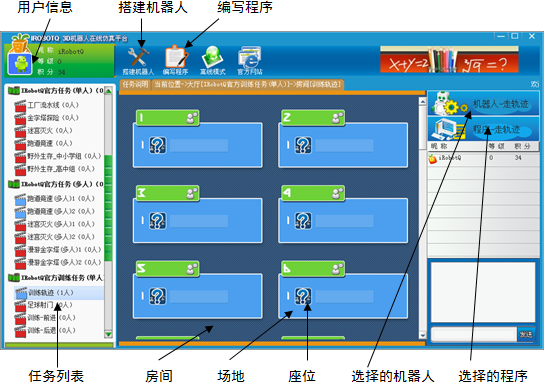Viewport: 544px width, 383px height.
Task: Select the question-mark seat in room 1
Action: pyautogui.click(x=158, y=145)
